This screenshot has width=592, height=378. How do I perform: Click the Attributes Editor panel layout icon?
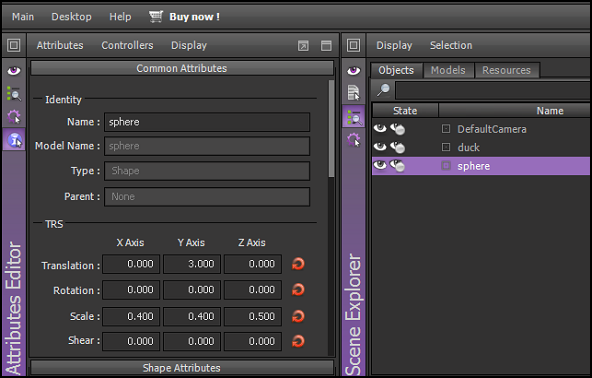(x=14, y=45)
